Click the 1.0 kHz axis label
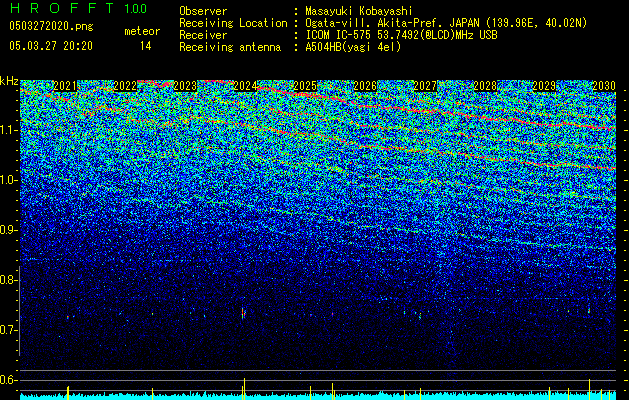Image resolution: width=629 pixels, height=400 pixels. coord(9,180)
